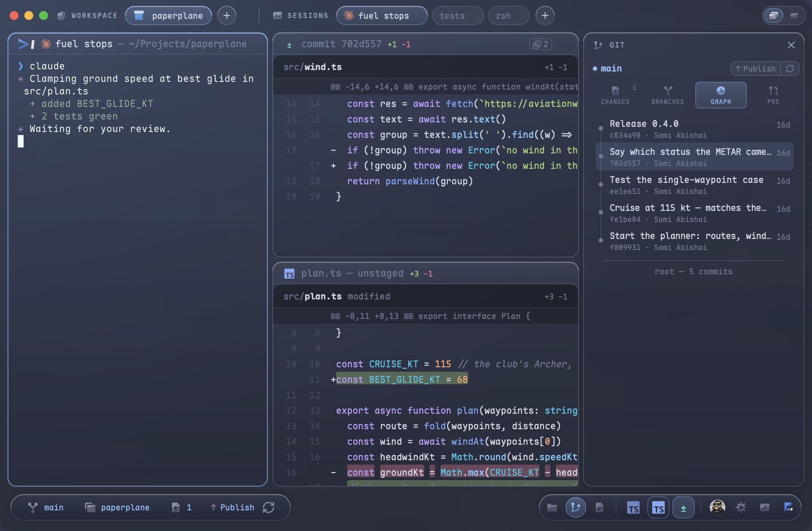Select the paperplane workspace tab
This screenshot has width=812, height=531.
(168, 15)
